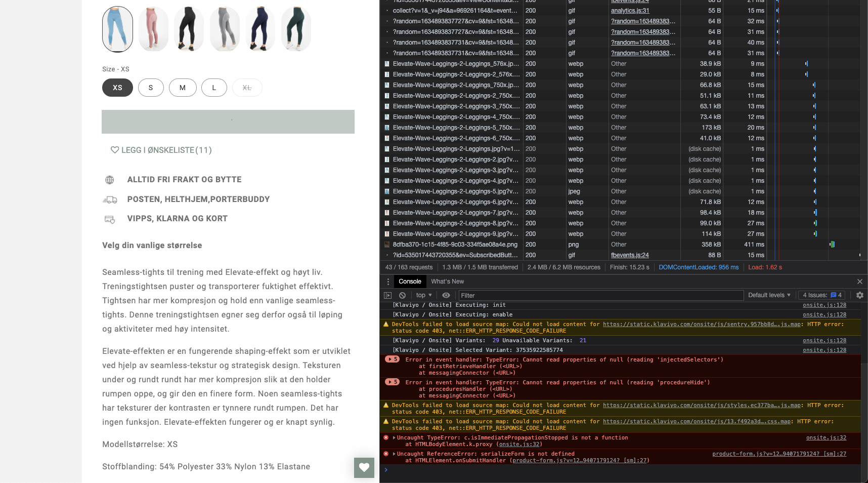
Task: Select size M
Action: [183, 88]
